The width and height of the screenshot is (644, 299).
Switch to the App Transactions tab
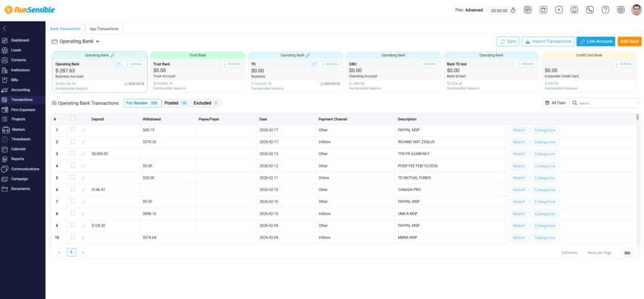coord(104,29)
